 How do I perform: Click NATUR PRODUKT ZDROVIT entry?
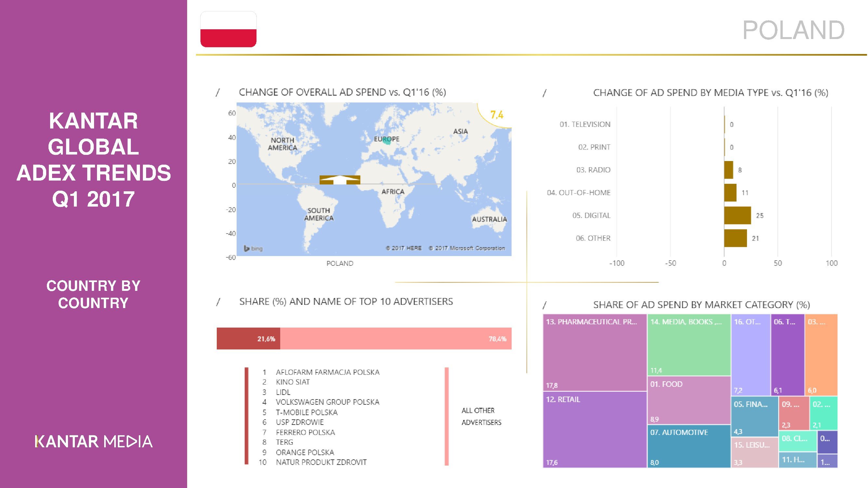321,462
